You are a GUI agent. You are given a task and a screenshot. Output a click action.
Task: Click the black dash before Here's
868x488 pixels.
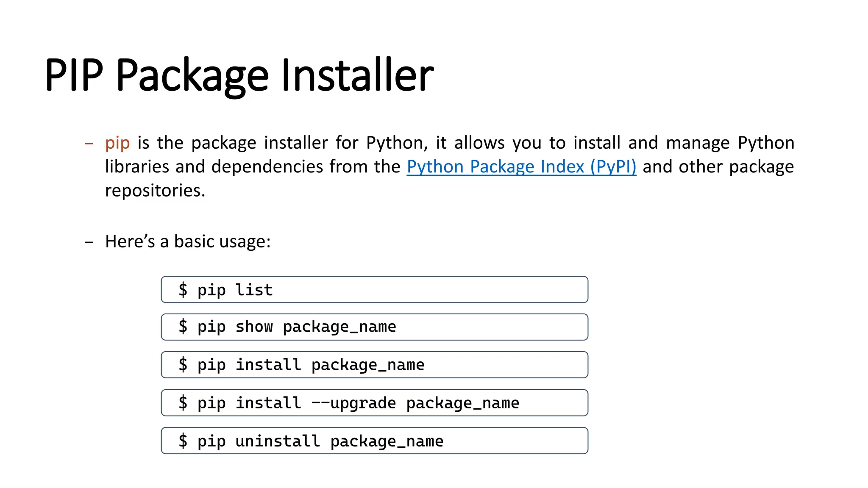tap(89, 242)
